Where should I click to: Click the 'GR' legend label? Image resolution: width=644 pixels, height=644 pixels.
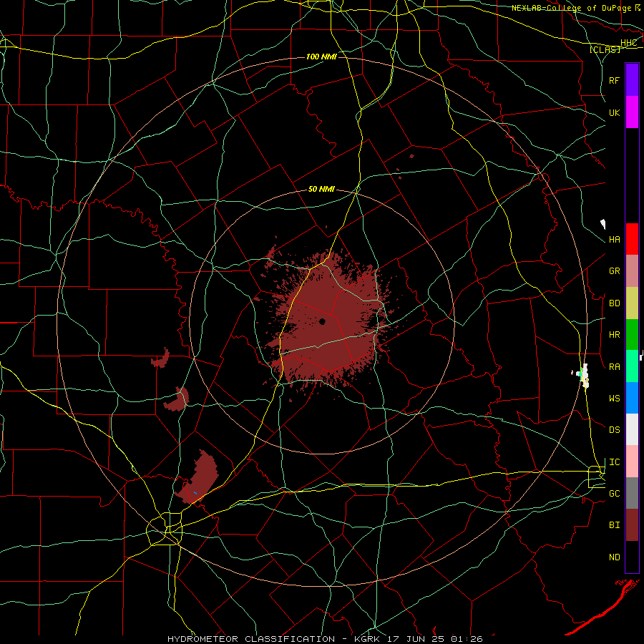point(615,271)
